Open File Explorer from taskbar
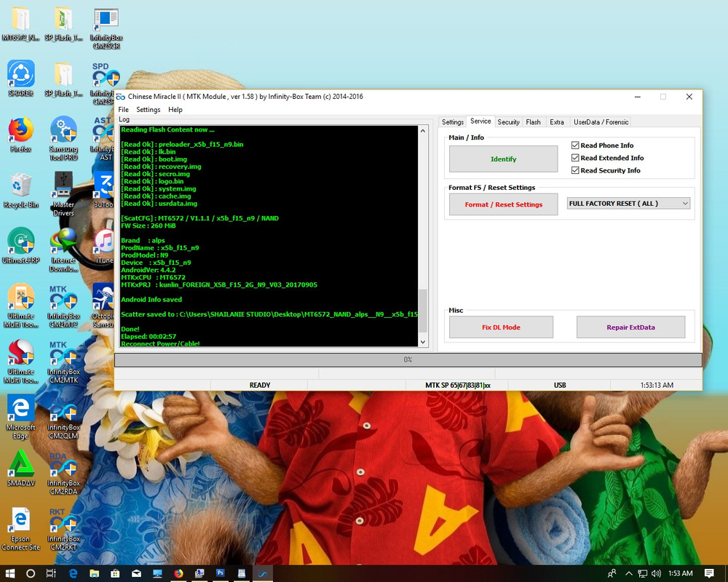The height and width of the screenshot is (582, 728). [94, 573]
